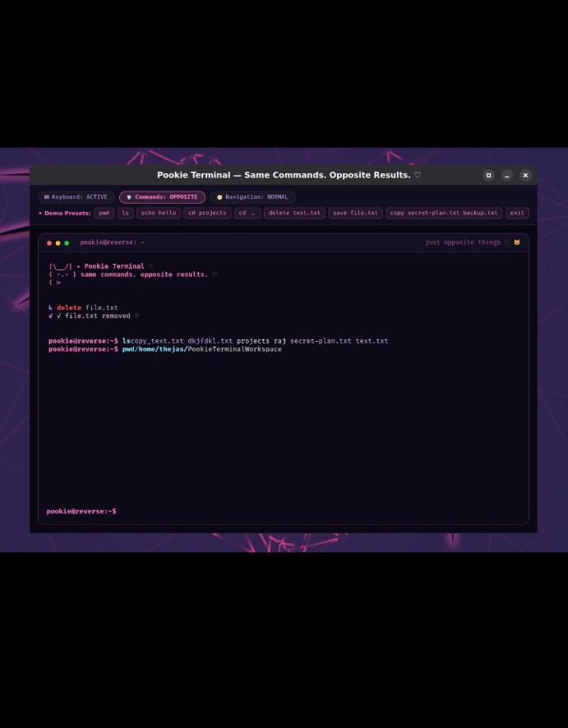The image size is (568, 728).
Task: Maximize the Pookie Terminal window
Action: [488, 175]
